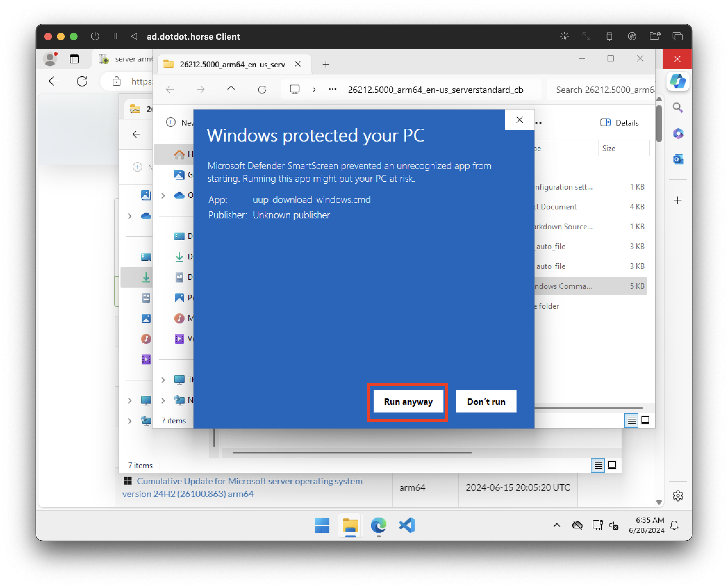Expand This PC node in back Explorer
The height and width of the screenshot is (588, 728).
coord(130,400)
